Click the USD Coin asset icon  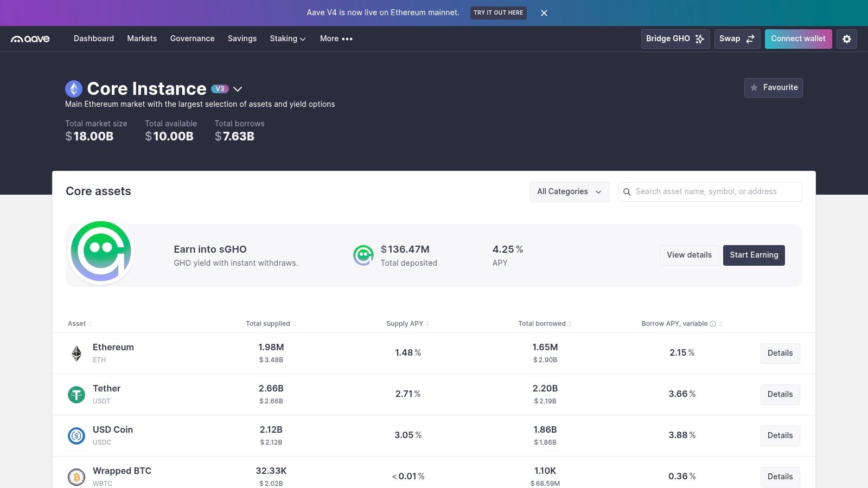76,436
